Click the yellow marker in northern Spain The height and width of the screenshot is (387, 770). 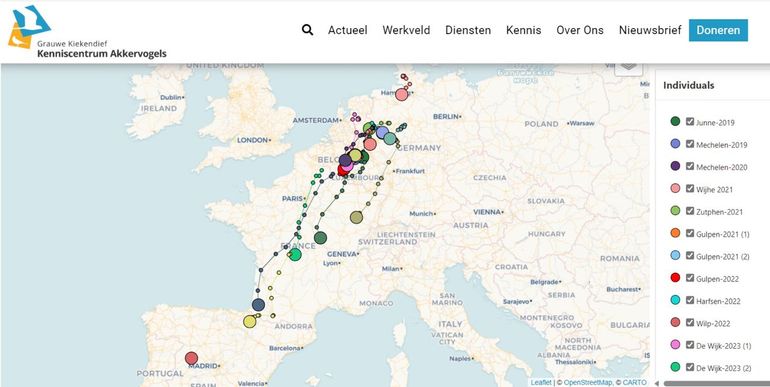250,322
